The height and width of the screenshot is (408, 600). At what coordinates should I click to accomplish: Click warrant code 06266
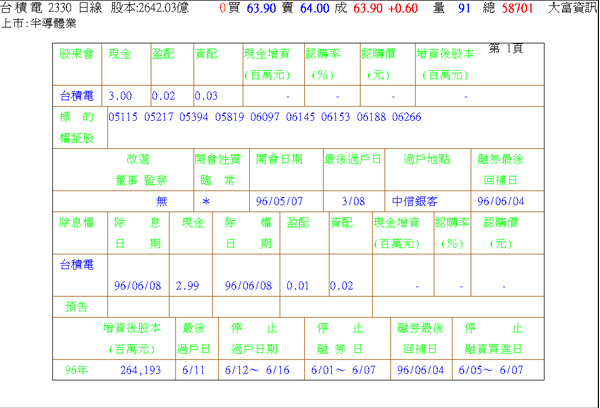(x=406, y=117)
